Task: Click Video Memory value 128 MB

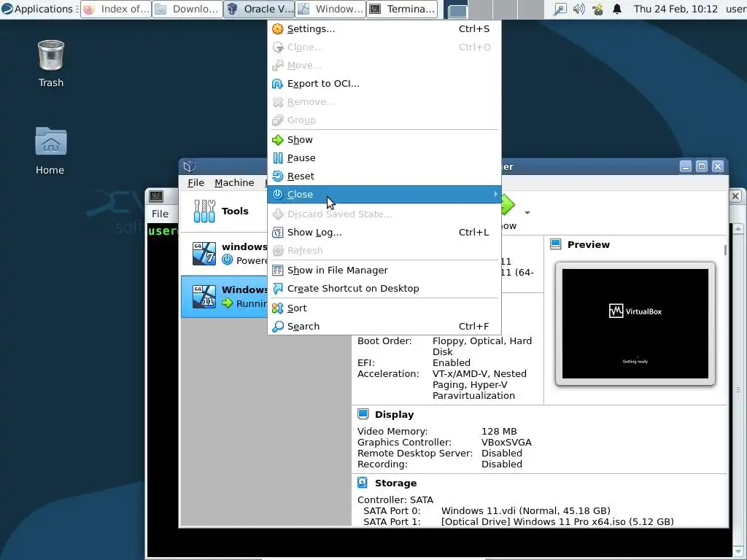Action: tap(499, 432)
